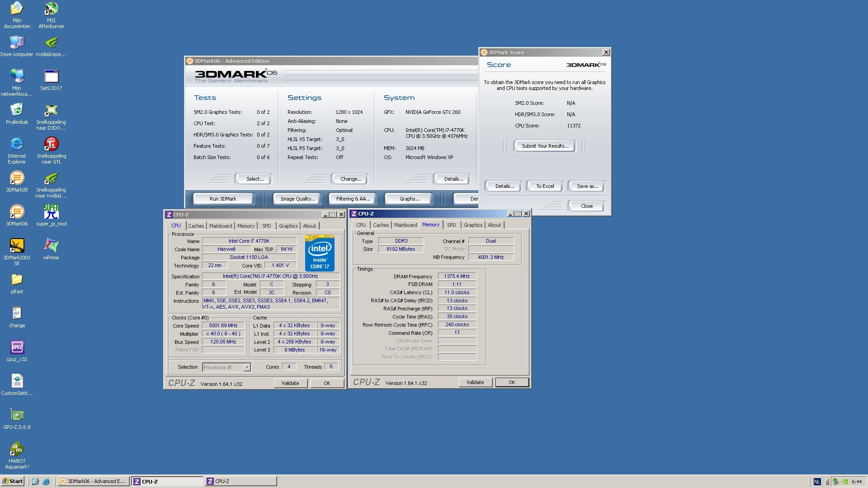Open the SPD tab in right CPU-Z window
868x488 pixels.
[451, 225]
